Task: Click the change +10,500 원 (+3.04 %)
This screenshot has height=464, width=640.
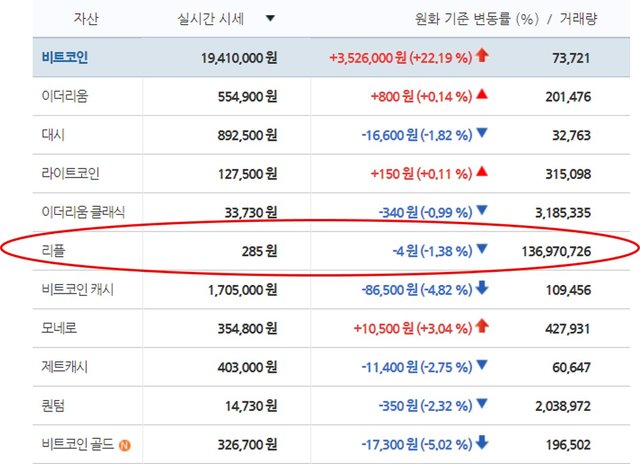Action: tap(413, 329)
